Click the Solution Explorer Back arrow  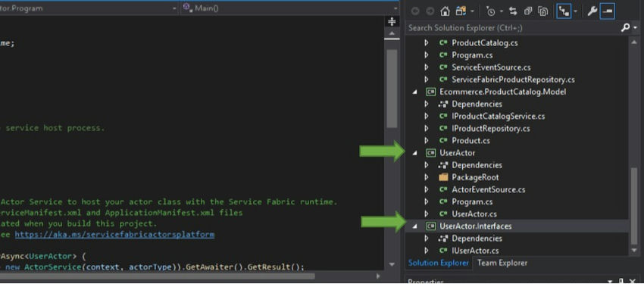(x=415, y=11)
